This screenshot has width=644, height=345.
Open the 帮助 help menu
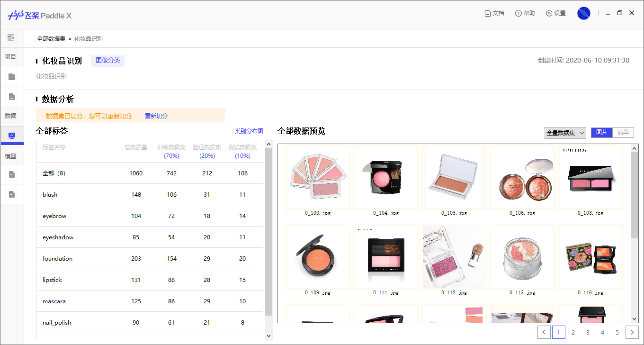[525, 13]
